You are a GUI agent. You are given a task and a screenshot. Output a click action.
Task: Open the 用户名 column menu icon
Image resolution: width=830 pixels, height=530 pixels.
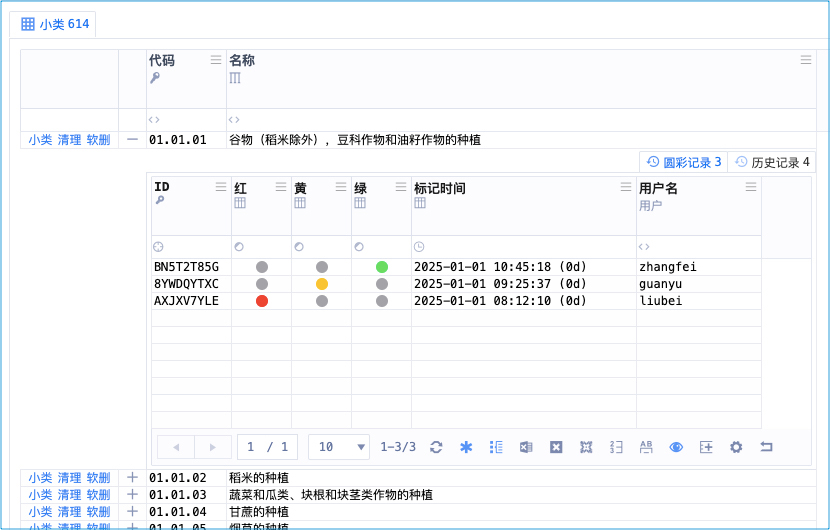751,186
